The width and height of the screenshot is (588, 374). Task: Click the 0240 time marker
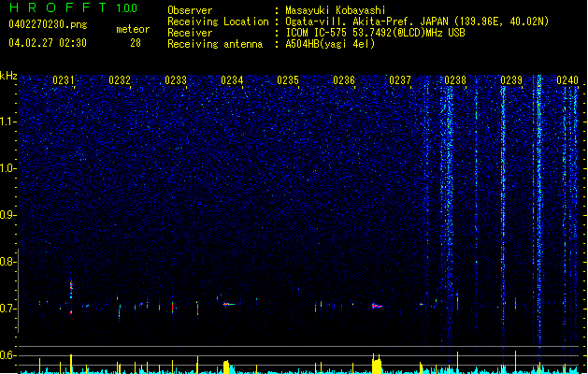(567, 80)
